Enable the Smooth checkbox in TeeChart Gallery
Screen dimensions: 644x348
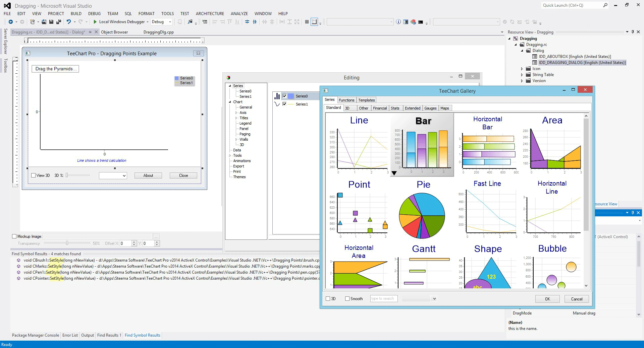point(347,298)
